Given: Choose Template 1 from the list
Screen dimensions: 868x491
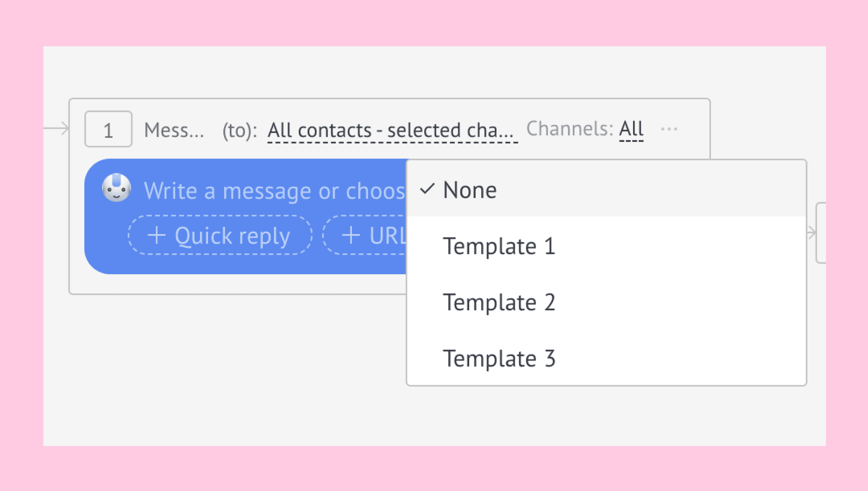Looking at the screenshot, I should coord(606,245).
